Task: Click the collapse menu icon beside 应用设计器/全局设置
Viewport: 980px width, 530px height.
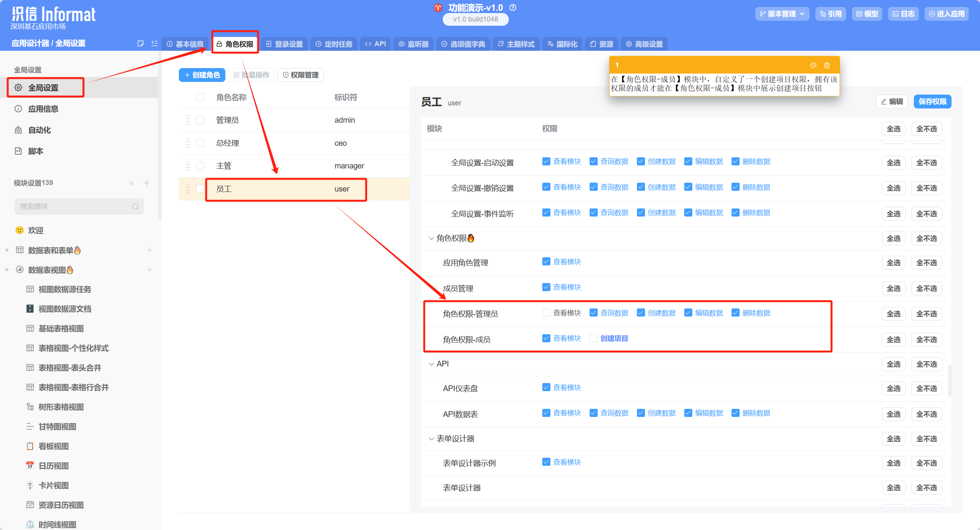Action: click(x=155, y=43)
